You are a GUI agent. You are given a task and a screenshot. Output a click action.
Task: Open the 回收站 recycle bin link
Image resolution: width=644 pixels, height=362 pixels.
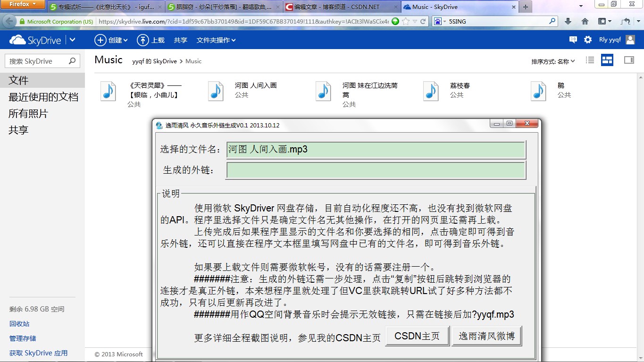[x=19, y=324]
